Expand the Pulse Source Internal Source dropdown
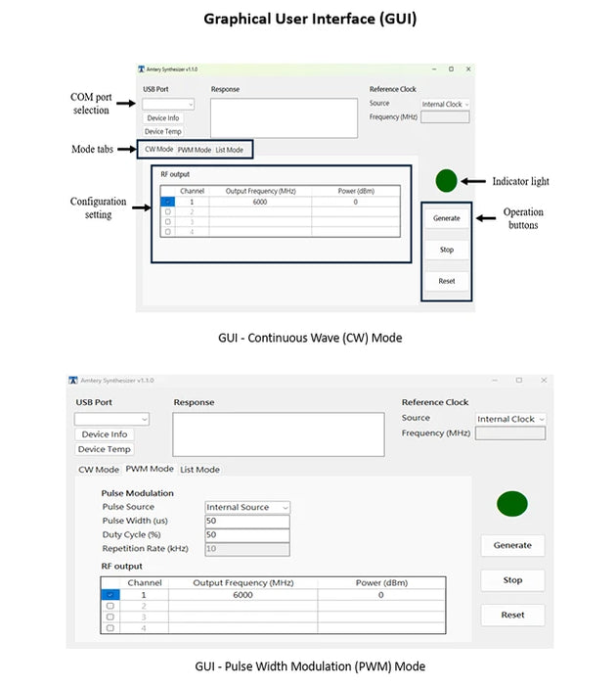Image resolution: width=616 pixels, height=685 pixels. click(247, 507)
